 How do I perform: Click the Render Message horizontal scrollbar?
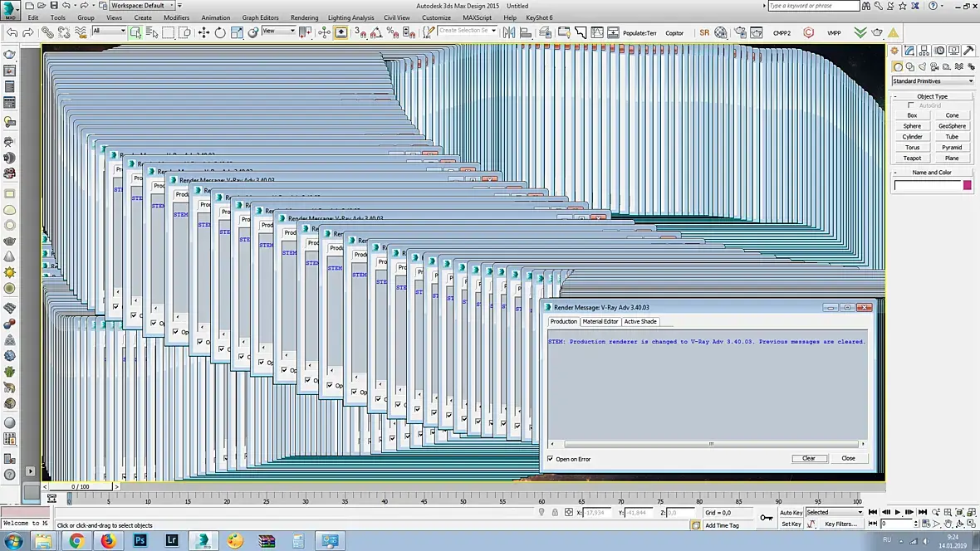pyautogui.click(x=711, y=444)
